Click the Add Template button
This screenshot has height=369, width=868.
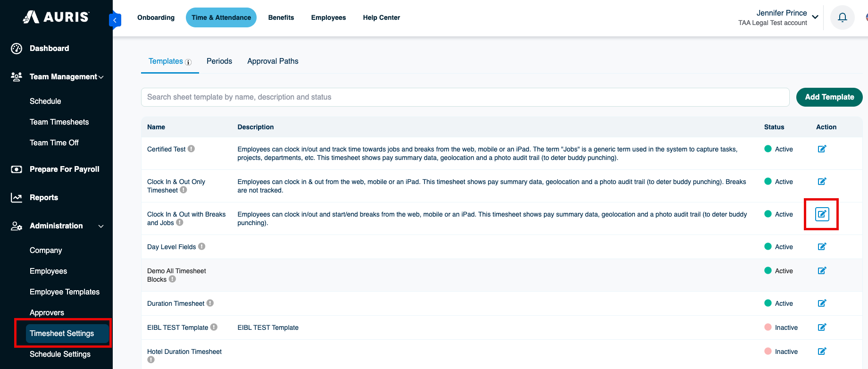(x=829, y=97)
